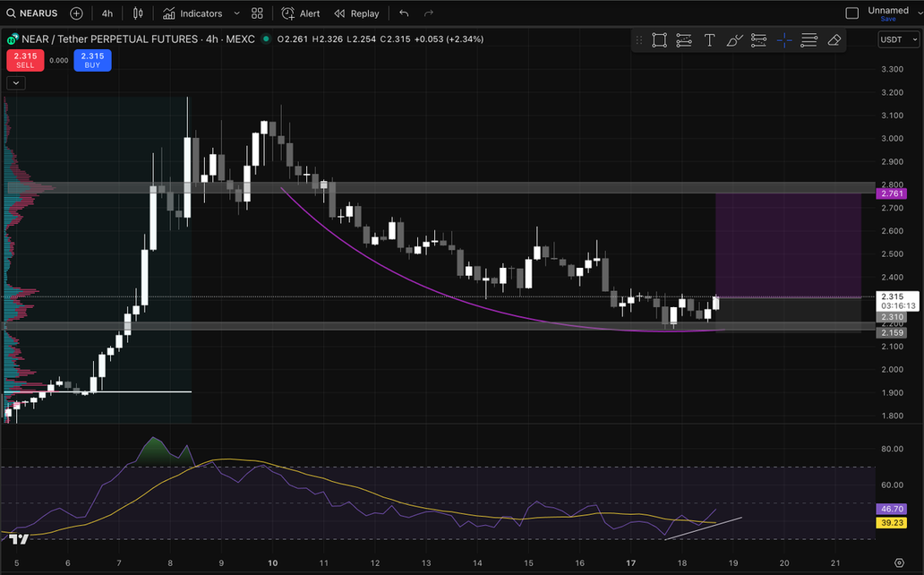Change the 4h timeframe interval
924x575 pixels.
pyautogui.click(x=107, y=13)
